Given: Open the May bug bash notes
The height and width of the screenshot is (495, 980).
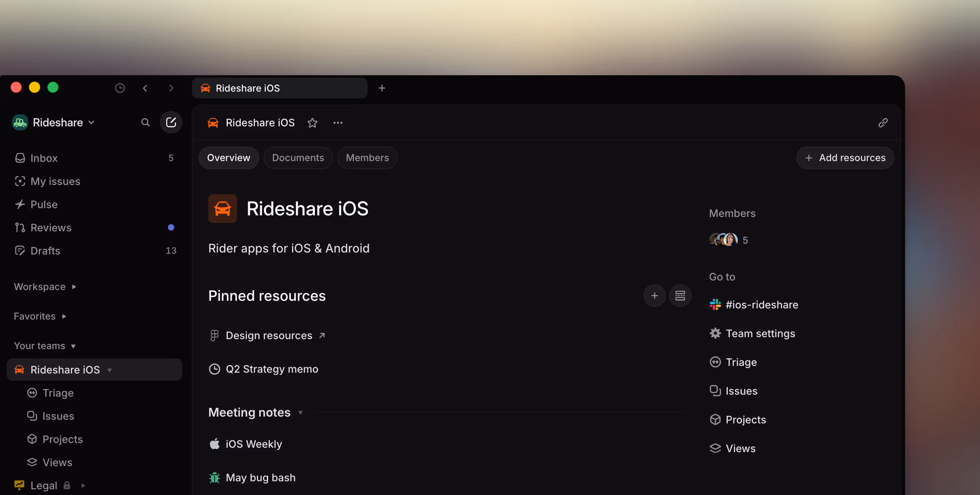Looking at the screenshot, I should click(x=252, y=478).
